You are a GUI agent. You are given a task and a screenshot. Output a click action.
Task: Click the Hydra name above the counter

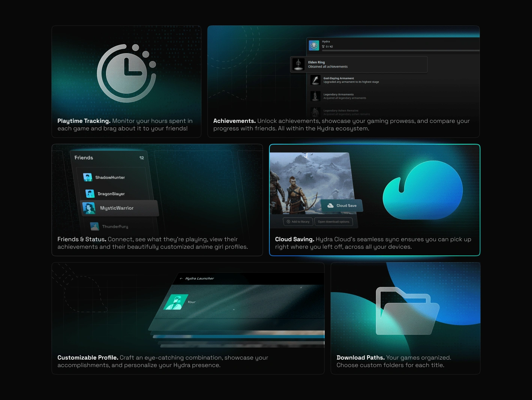[326, 42]
